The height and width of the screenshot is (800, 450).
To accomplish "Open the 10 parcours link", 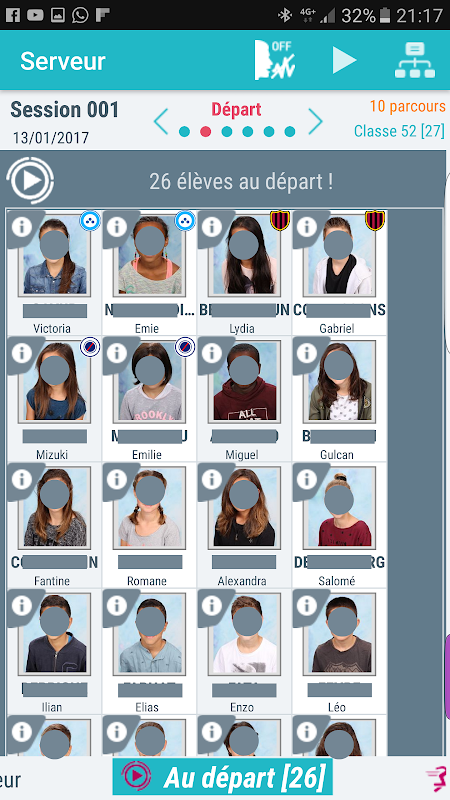I will [x=407, y=106].
